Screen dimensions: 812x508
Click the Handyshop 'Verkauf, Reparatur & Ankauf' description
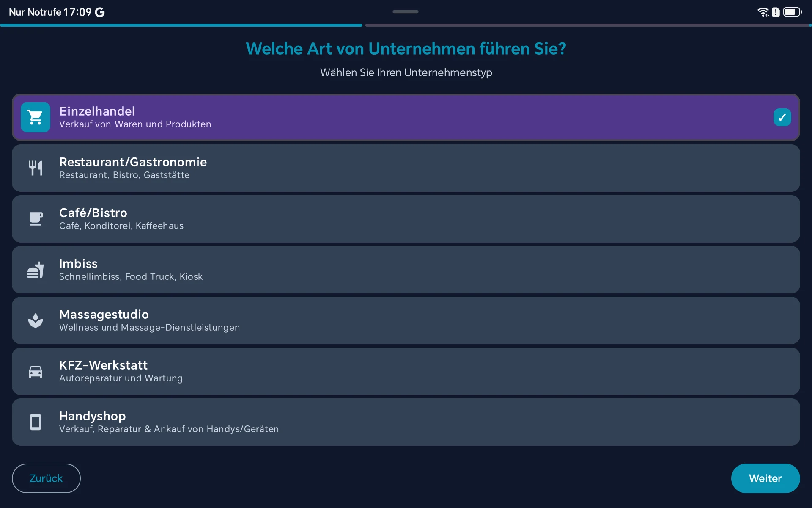[169, 429]
